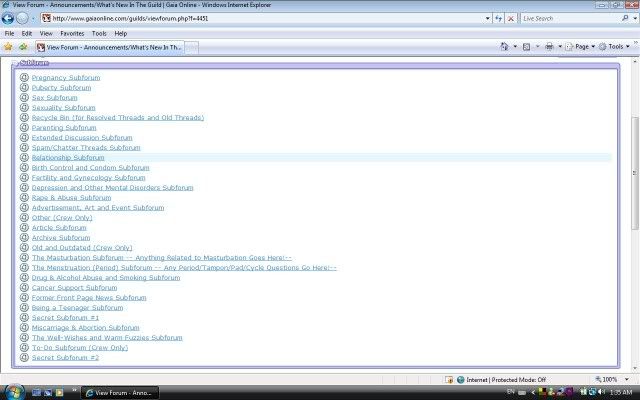
Task: Open To-Do Subforum (Crew Only) link
Action: (x=80, y=348)
